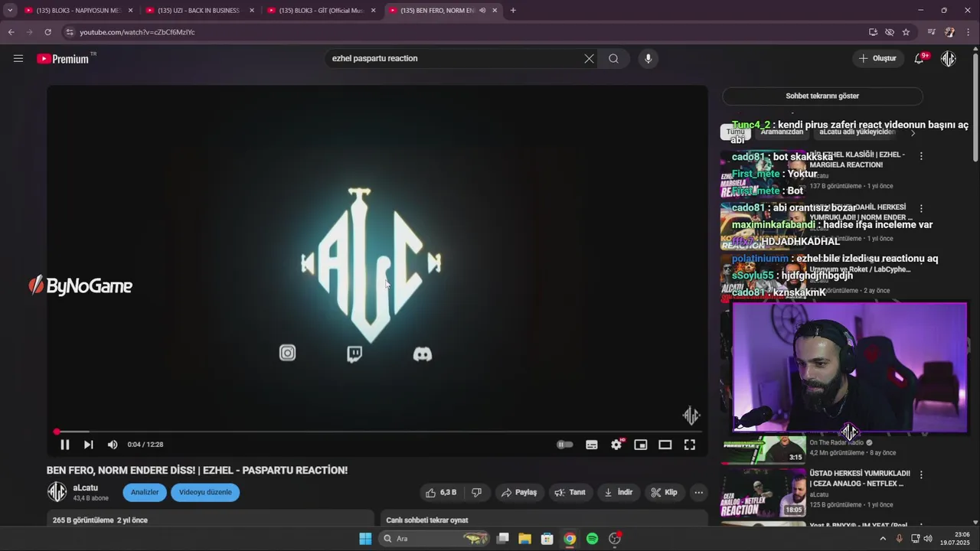
Task: Bookmark this page with the star
Action: (906, 32)
